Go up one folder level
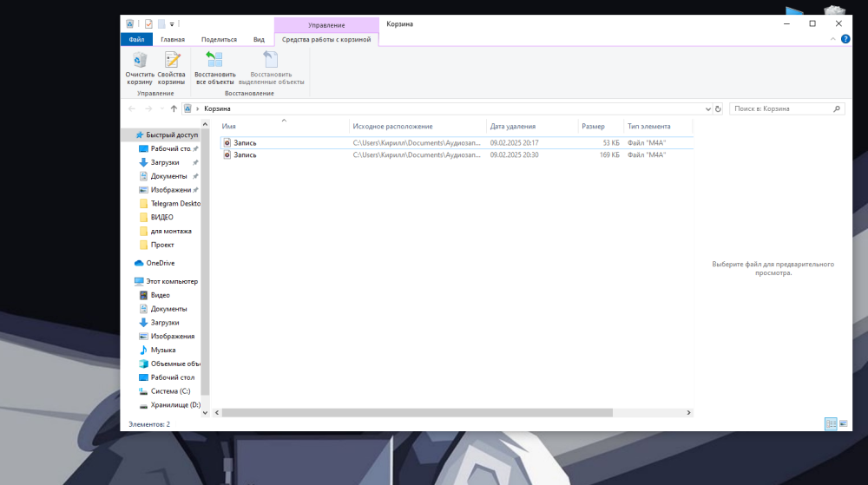The width and height of the screenshot is (868, 485). [x=174, y=108]
